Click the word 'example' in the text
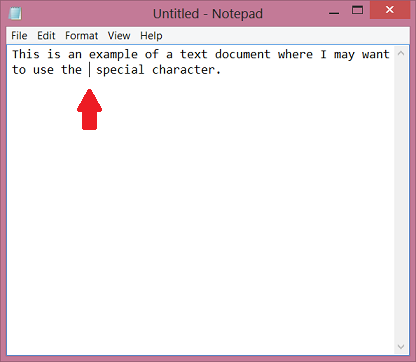 113,55
